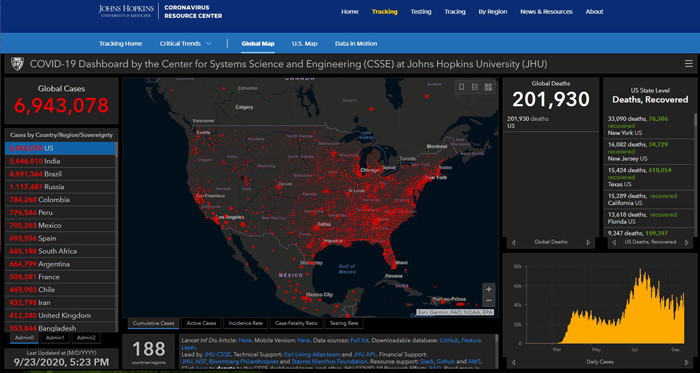Switch to Admin2 level toggle
This screenshot has height=373, width=700.
[x=86, y=338]
